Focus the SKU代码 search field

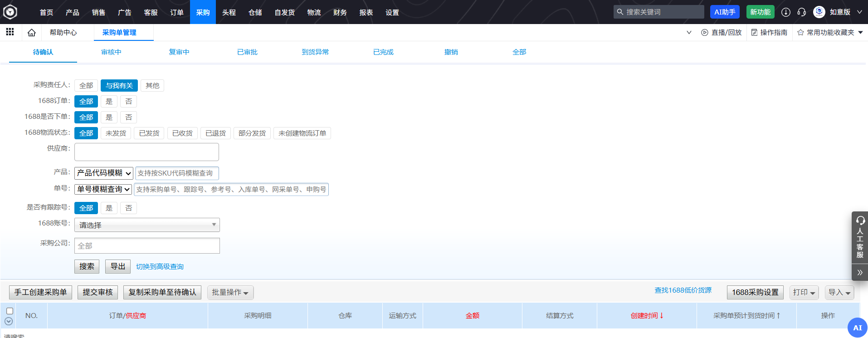pyautogui.click(x=177, y=173)
